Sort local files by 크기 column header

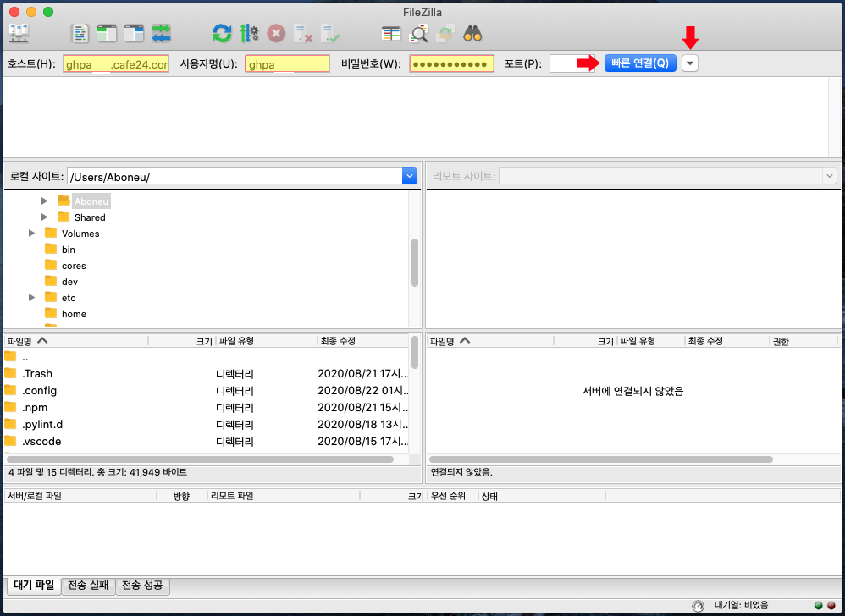coord(182,341)
